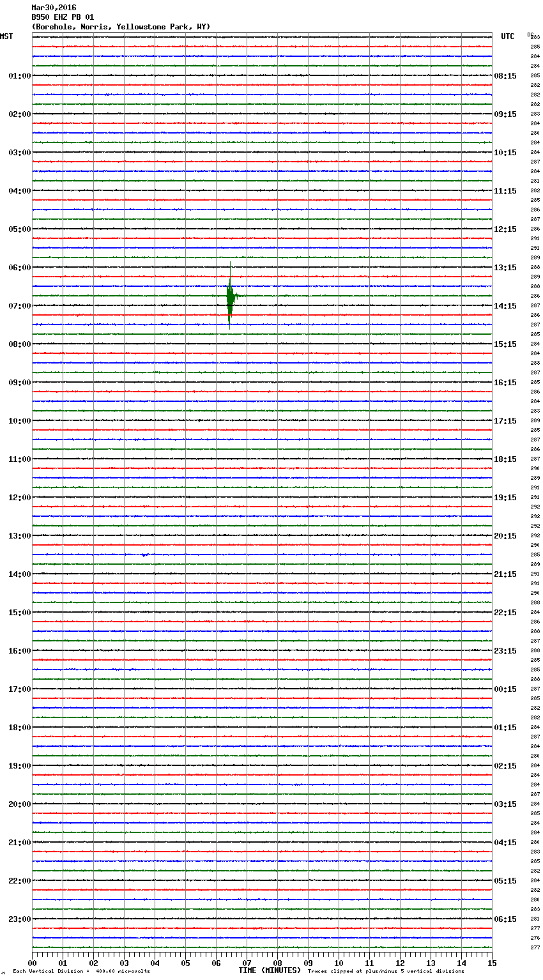Click the 03:15 UTC time label

click(505, 804)
